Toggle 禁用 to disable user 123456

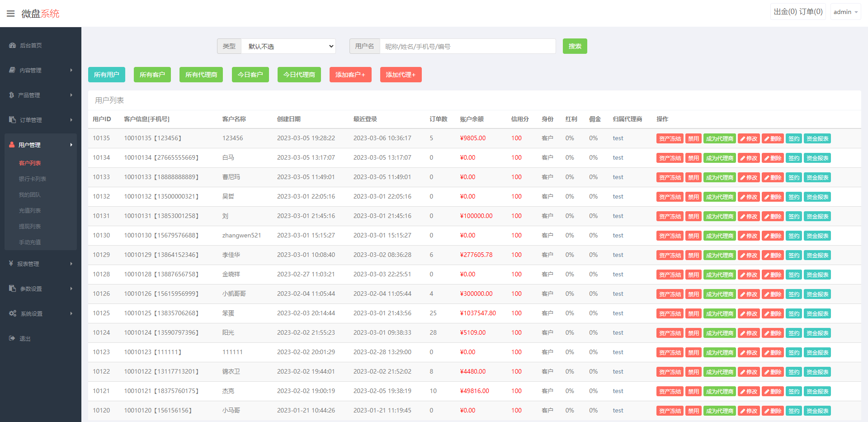693,138
